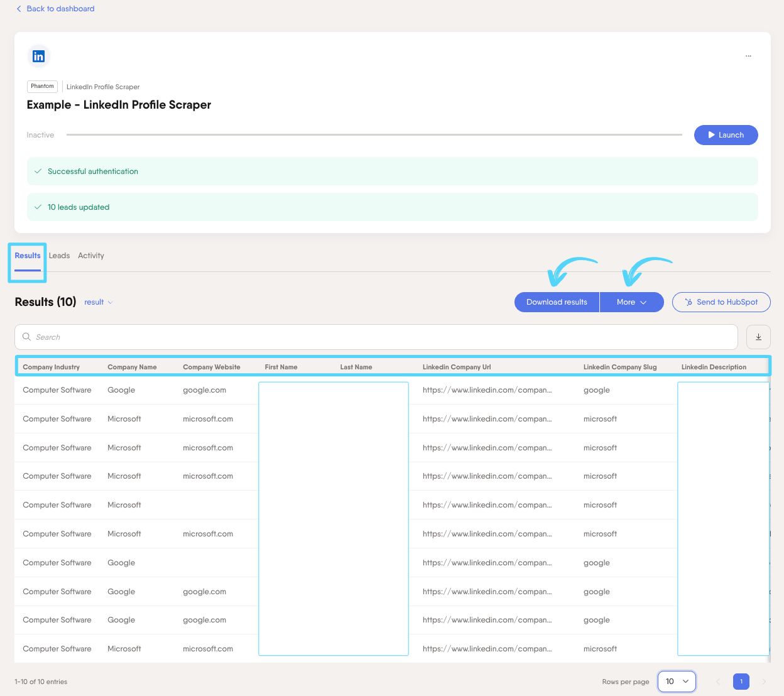The image size is (784, 696).
Task: Click the Company Website column header
Action: (212, 367)
